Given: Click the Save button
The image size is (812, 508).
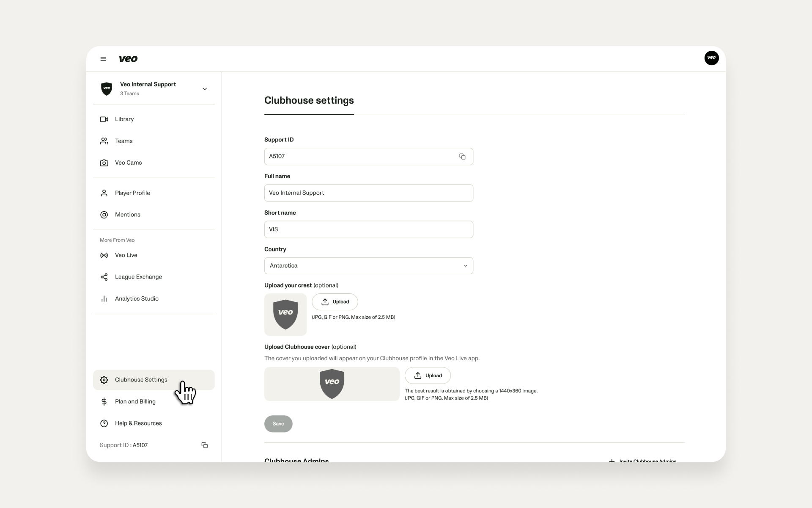Looking at the screenshot, I should tap(278, 424).
